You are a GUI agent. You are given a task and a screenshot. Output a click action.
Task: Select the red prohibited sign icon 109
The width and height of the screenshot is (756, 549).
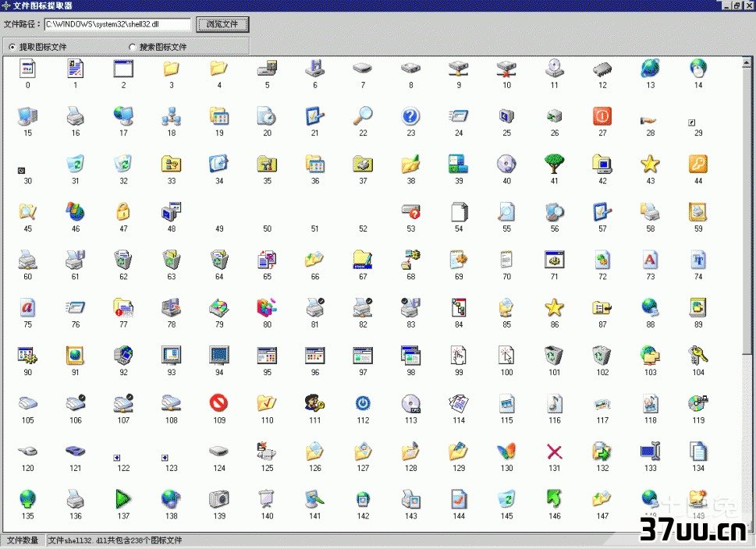[x=219, y=403]
